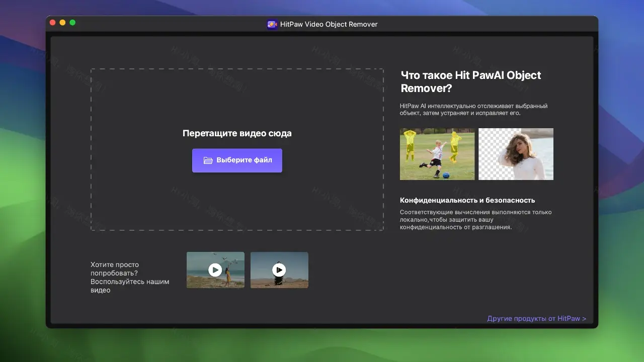Click the green fullscreen window button
Screen dimensions: 644x362
click(x=72, y=23)
